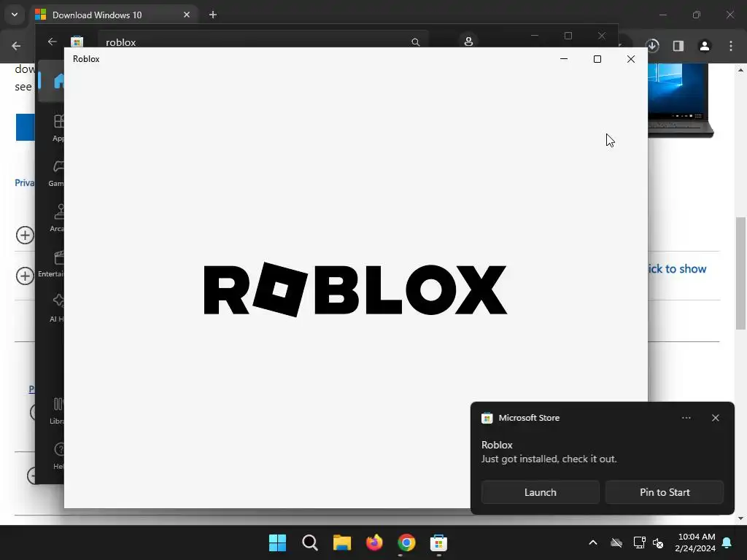747x560 pixels.
Task: Click the Laptop image on the webpage
Action: [x=680, y=101]
